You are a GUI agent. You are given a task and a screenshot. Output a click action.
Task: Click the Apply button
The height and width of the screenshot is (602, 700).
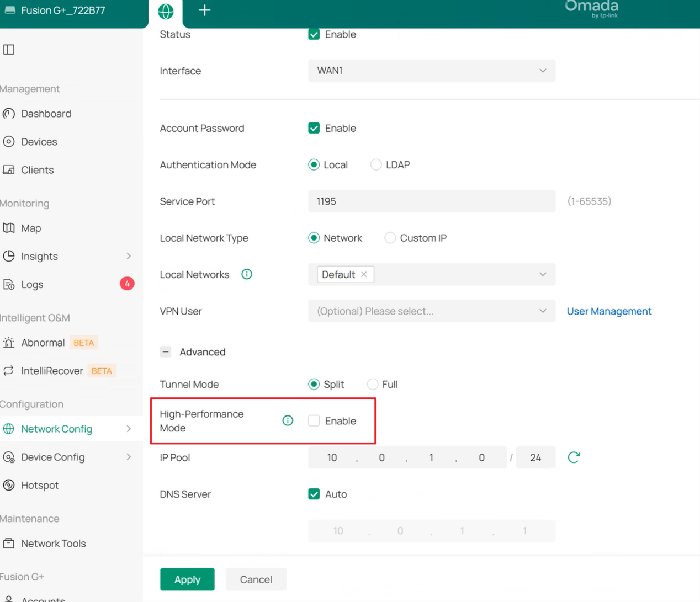tap(187, 579)
